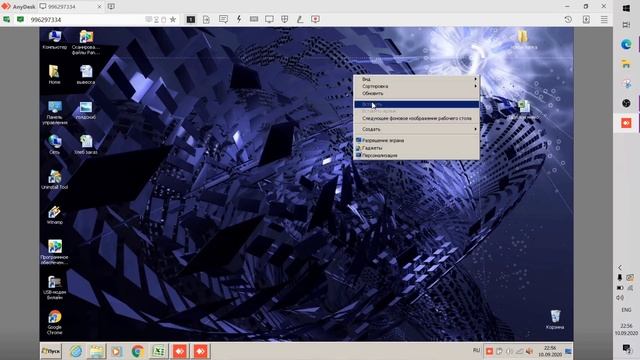Click the remote 'Пуск' start button
This screenshot has height=360, width=640.
51,351
